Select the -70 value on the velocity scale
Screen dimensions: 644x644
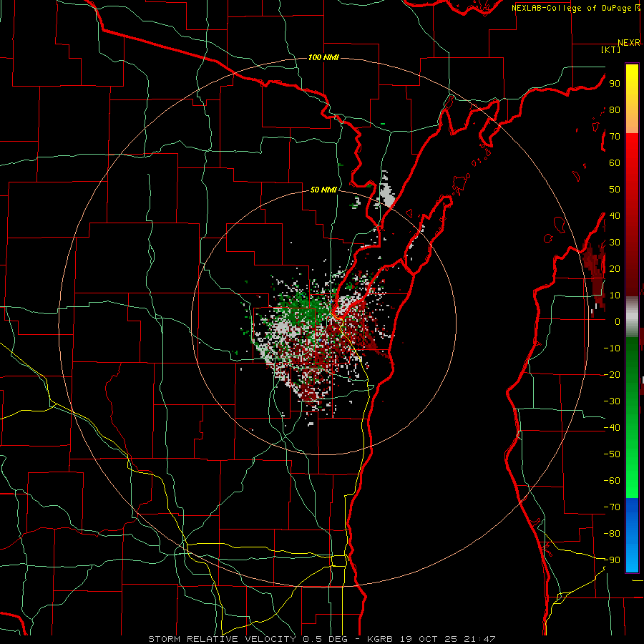(x=612, y=507)
